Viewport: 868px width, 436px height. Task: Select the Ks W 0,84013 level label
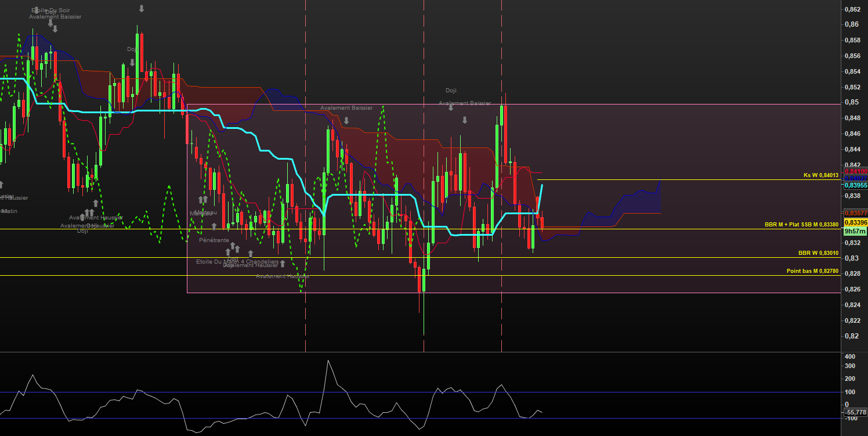(x=820, y=175)
